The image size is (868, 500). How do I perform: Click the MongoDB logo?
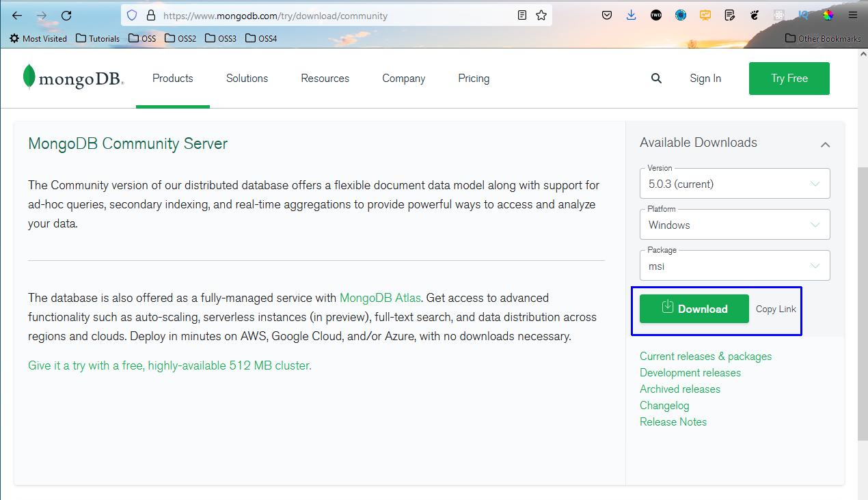point(73,78)
